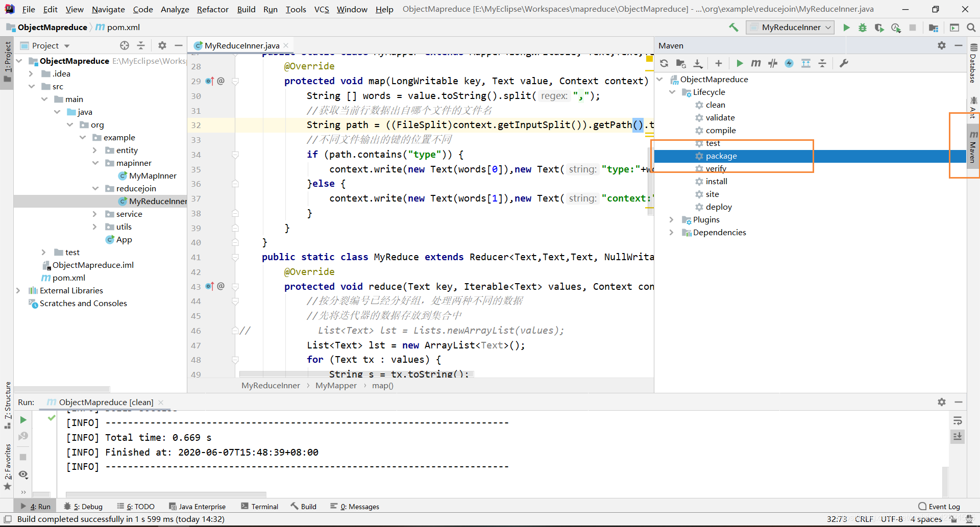Open Maven panel gear options

pyautogui.click(x=942, y=45)
